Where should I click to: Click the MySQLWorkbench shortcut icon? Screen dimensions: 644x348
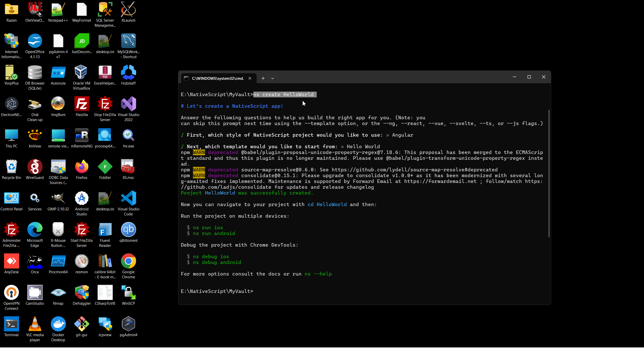click(x=128, y=41)
